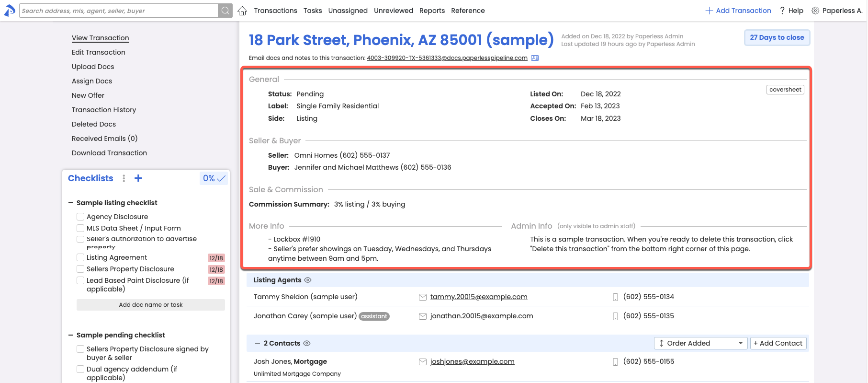This screenshot has height=383, width=868.
Task: Open the Order Added sort dropdown
Action: (701, 343)
